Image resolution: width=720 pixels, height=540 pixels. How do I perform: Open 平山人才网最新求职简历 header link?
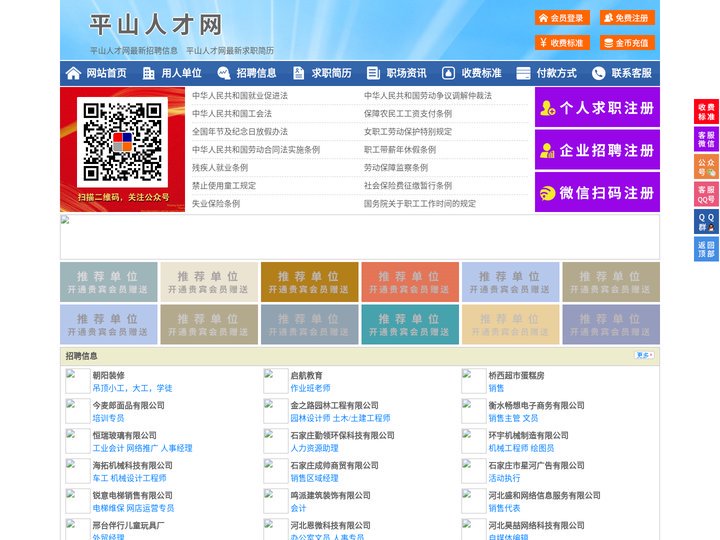coord(230,51)
